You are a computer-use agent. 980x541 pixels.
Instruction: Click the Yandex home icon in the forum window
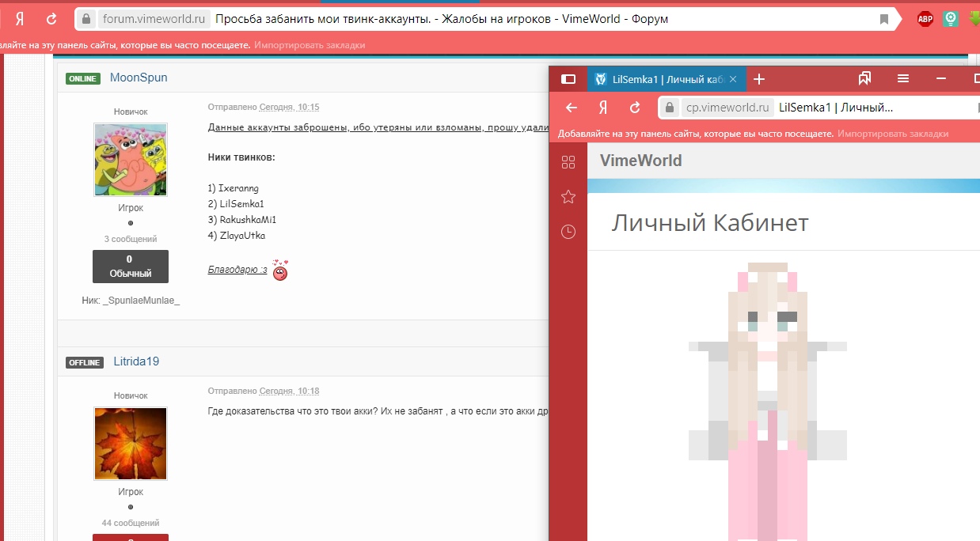pos(19,18)
